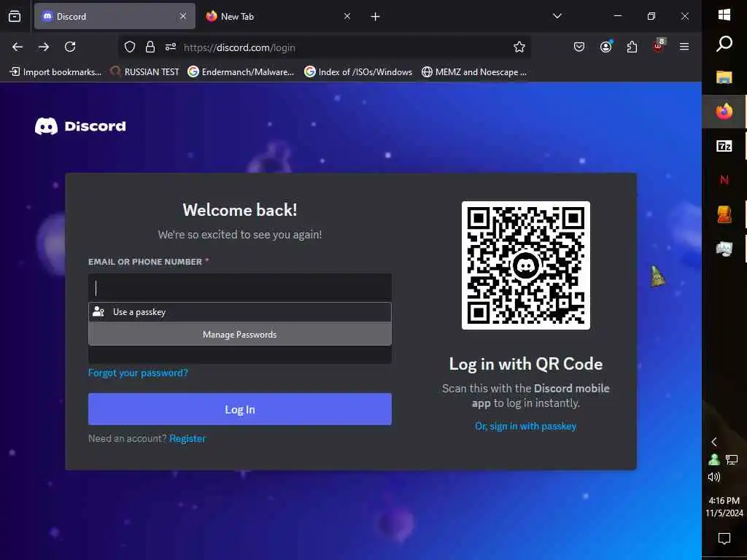Click the Discord QR code
This screenshot has height=560, width=747.
coord(525,265)
